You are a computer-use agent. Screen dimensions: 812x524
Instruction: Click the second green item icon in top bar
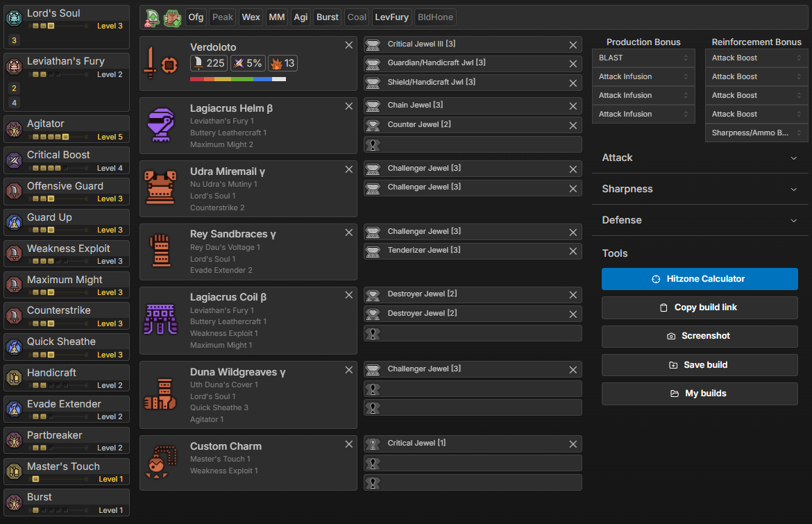click(x=172, y=17)
